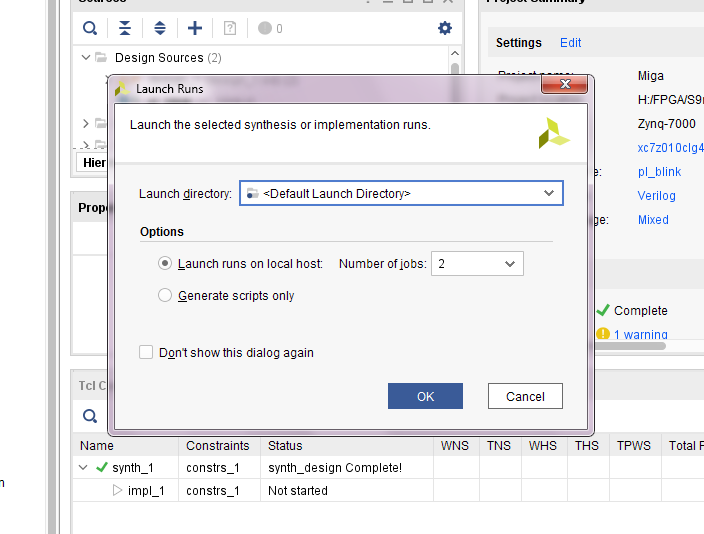Viewport: 704px width, 534px height.
Task: Collapse the Design Sources tree node
Action: [x=86, y=57]
